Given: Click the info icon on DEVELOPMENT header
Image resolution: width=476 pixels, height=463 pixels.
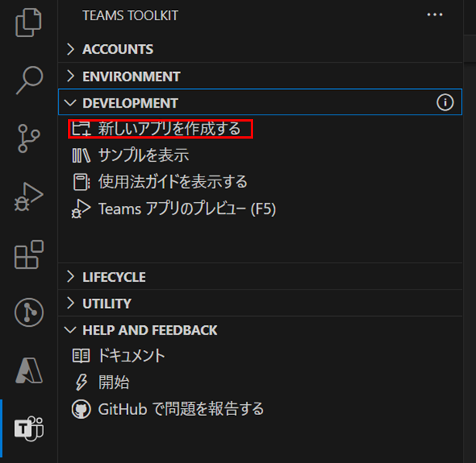Looking at the screenshot, I should (x=445, y=102).
